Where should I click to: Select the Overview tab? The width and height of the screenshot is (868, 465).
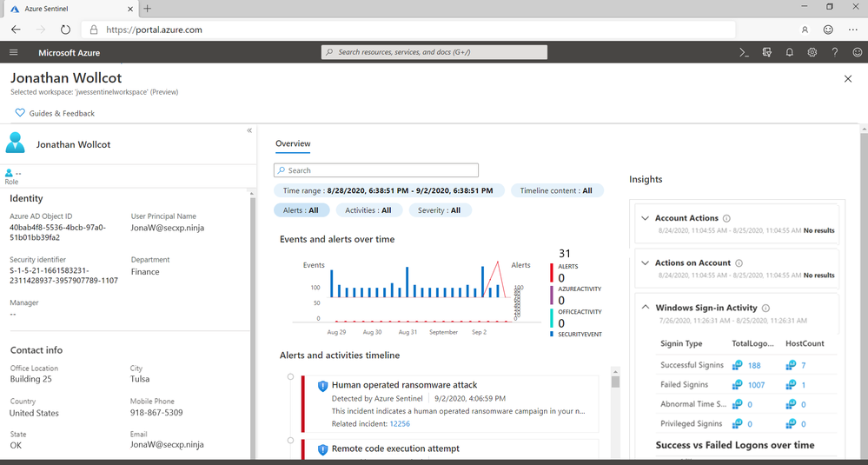click(x=293, y=144)
